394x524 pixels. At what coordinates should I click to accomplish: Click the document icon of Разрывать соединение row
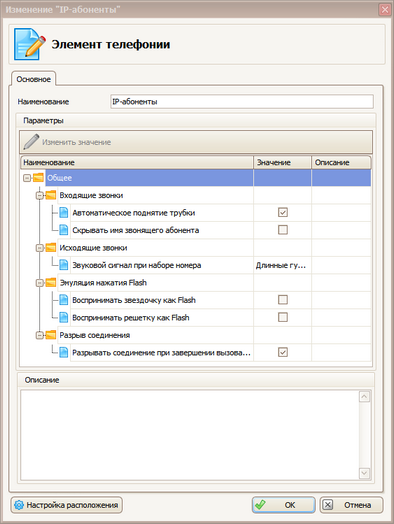point(63,352)
